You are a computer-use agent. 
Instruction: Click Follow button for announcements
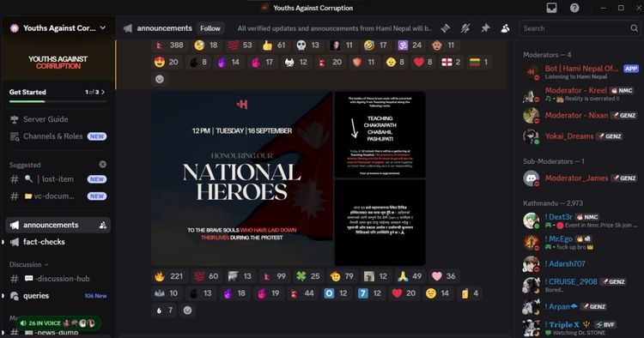click(210, 28)
